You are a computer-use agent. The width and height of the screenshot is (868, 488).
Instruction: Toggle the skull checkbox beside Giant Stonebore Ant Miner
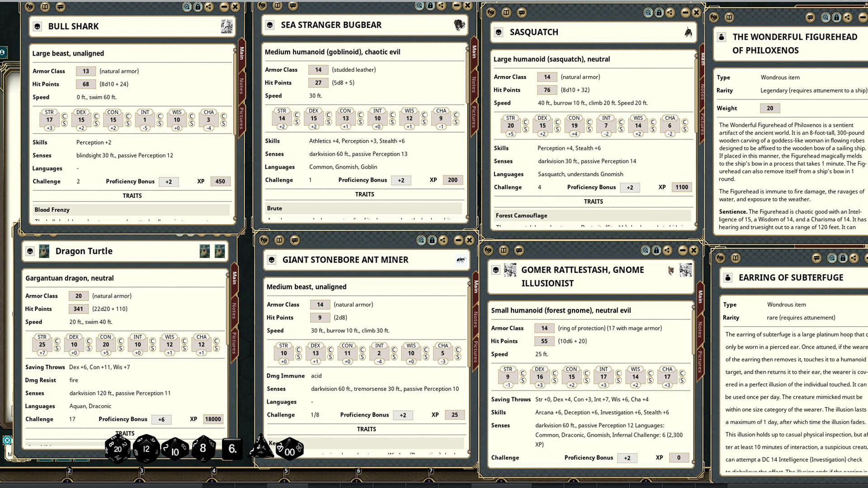point(272,260)
